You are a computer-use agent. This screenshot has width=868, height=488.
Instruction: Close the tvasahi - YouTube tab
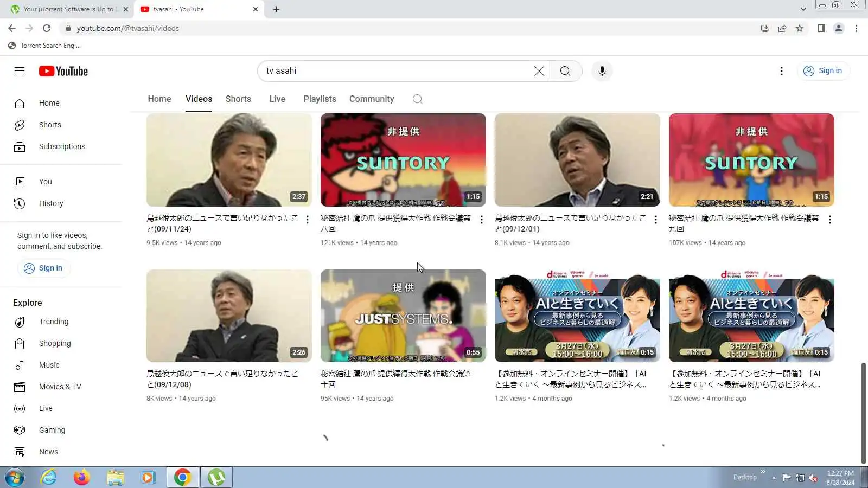[256, 9]
